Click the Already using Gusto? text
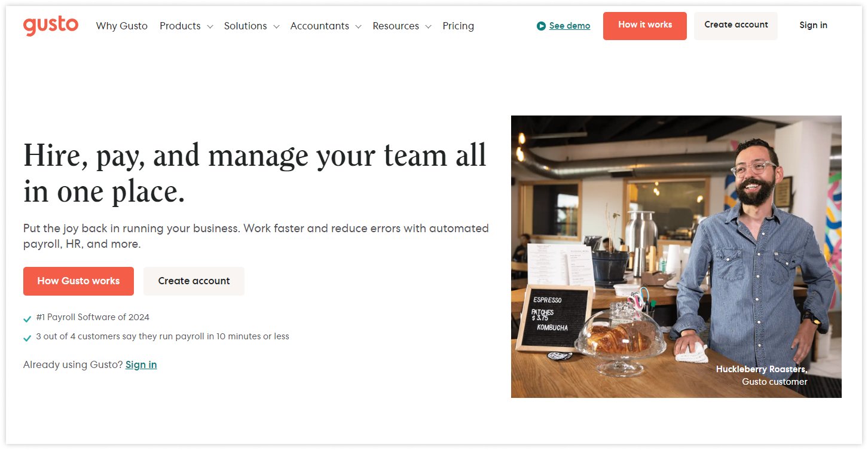This screenshot has height=450, width=868. 73,364
